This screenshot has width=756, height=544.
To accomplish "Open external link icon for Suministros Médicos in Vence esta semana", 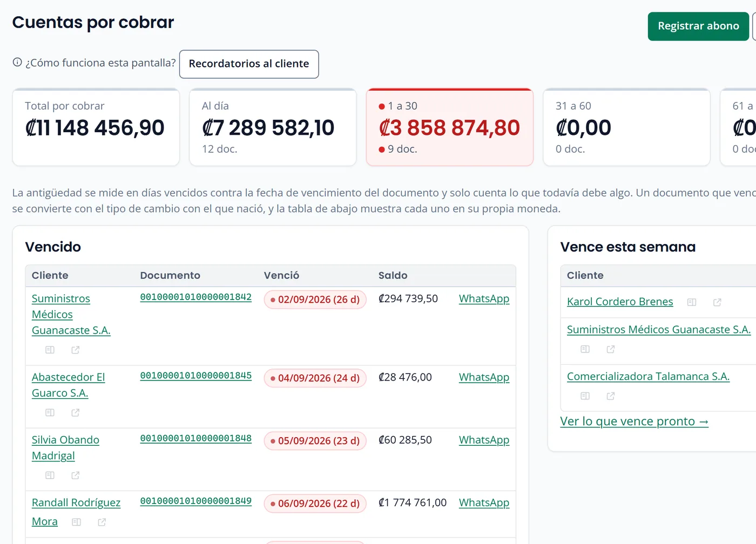I will point(611,349).
